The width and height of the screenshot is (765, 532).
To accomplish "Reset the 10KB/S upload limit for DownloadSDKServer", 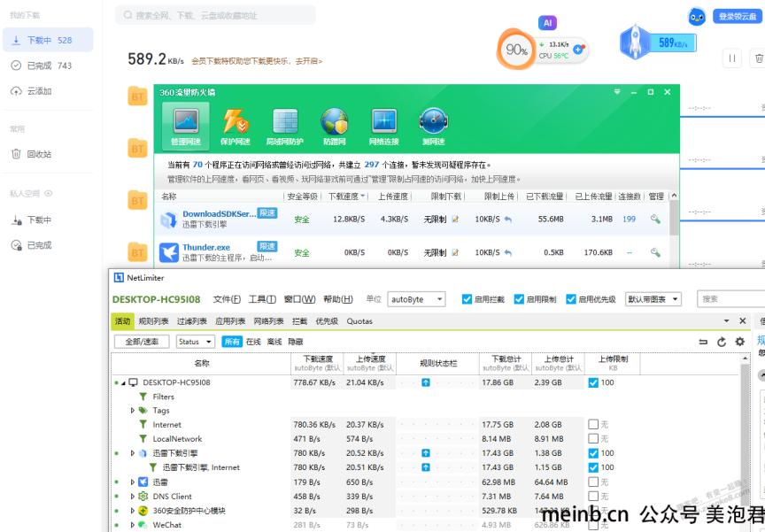I will (x=508, y=220).
